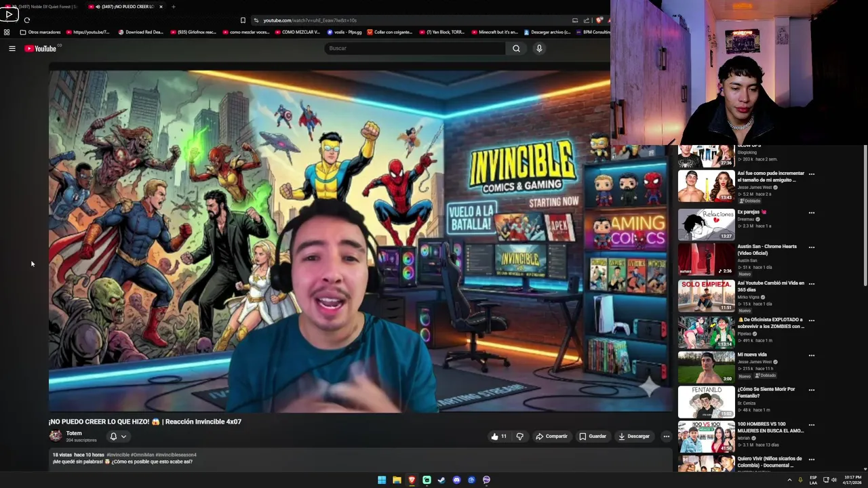
Task: Open options menu for Austin San video
Action: click(812, 247)
